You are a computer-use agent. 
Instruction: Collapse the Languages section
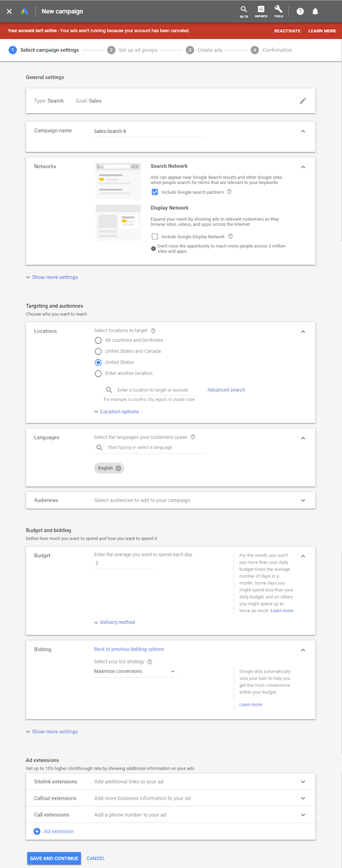[x=303, y=438]
